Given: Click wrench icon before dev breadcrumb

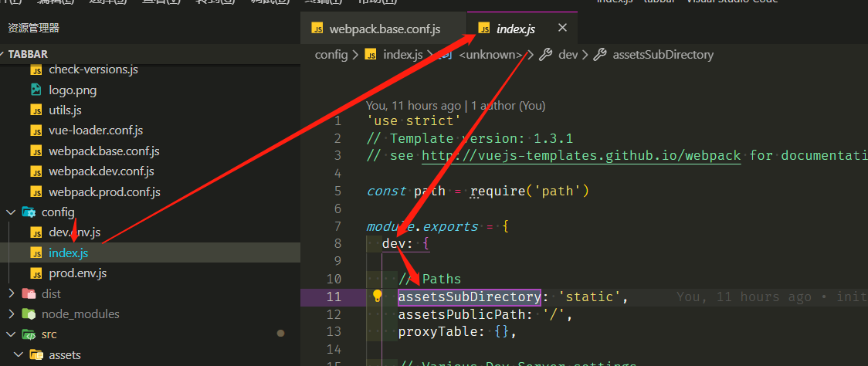Looking at the screenshot, I should point(546,55).
